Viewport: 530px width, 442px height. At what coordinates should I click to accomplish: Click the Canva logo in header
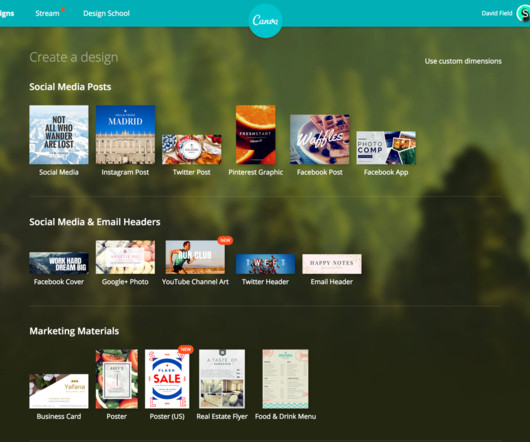[x=265, y=21]
